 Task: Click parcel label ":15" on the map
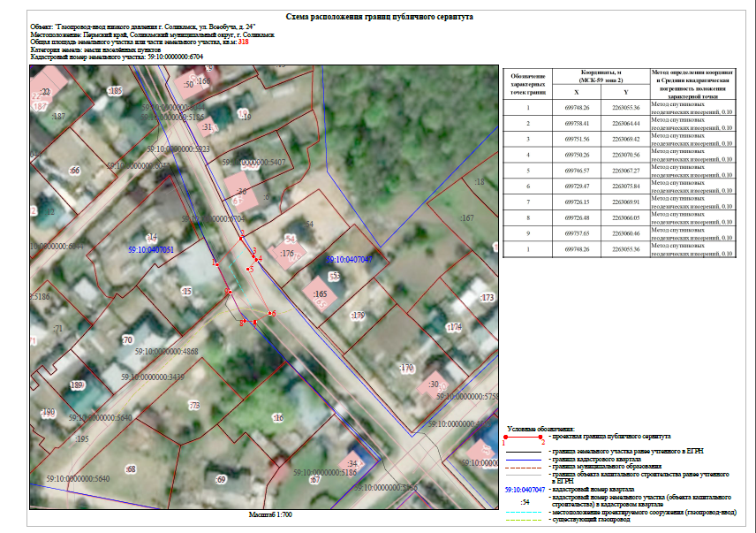click(x=186, y=291)
